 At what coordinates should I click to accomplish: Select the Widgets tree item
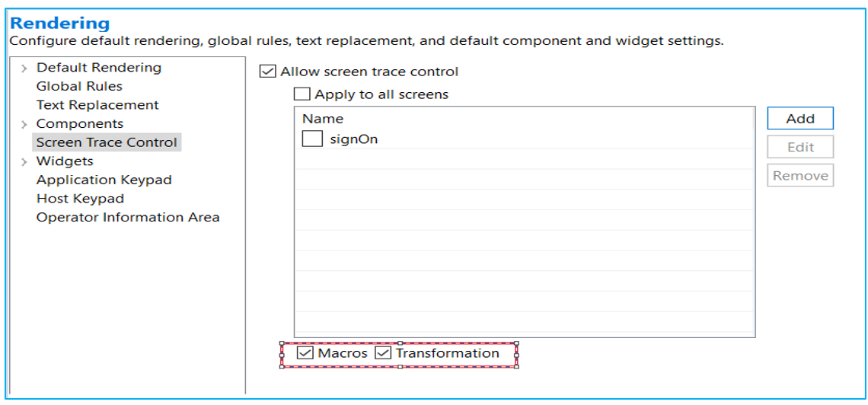click(65, 161)
